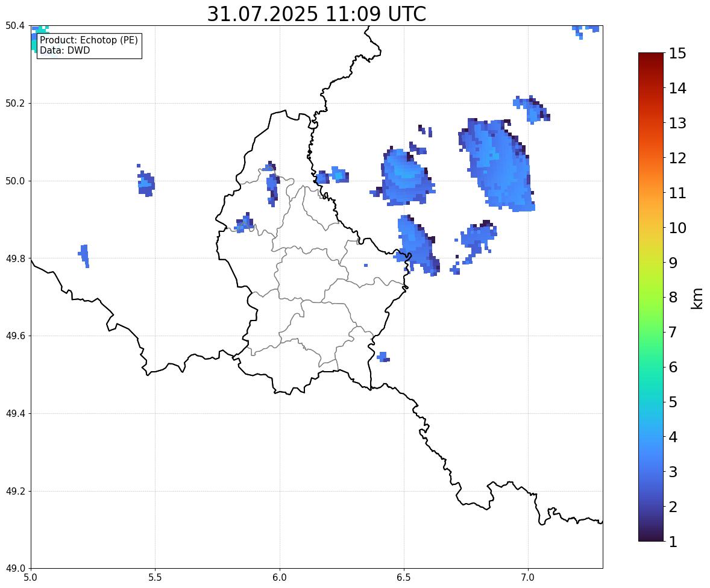Click colorbar tick label 7
Image resolution: width=710 pixels, height=588 pixels.
(673, 332)
